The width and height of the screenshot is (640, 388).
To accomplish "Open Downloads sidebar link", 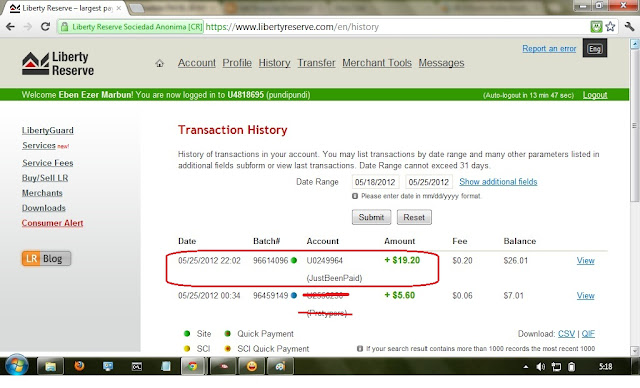I will 44,208.
